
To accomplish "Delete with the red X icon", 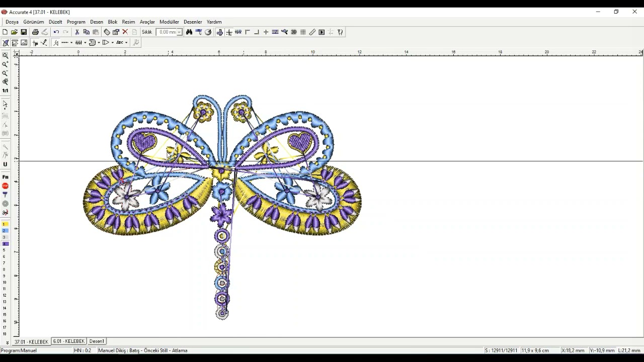I will click(125, 32).
